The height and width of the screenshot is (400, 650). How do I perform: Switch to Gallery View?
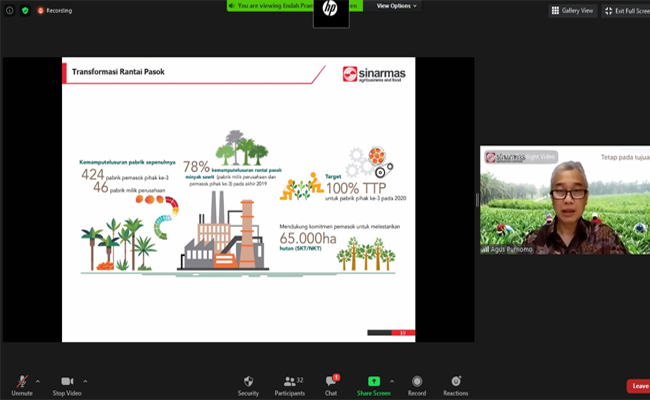click(572, 11)
